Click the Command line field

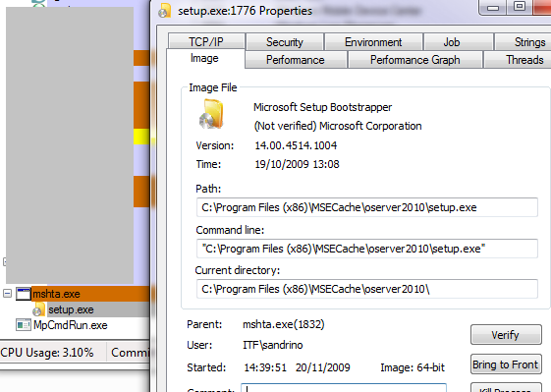click(x=367, y=249)
